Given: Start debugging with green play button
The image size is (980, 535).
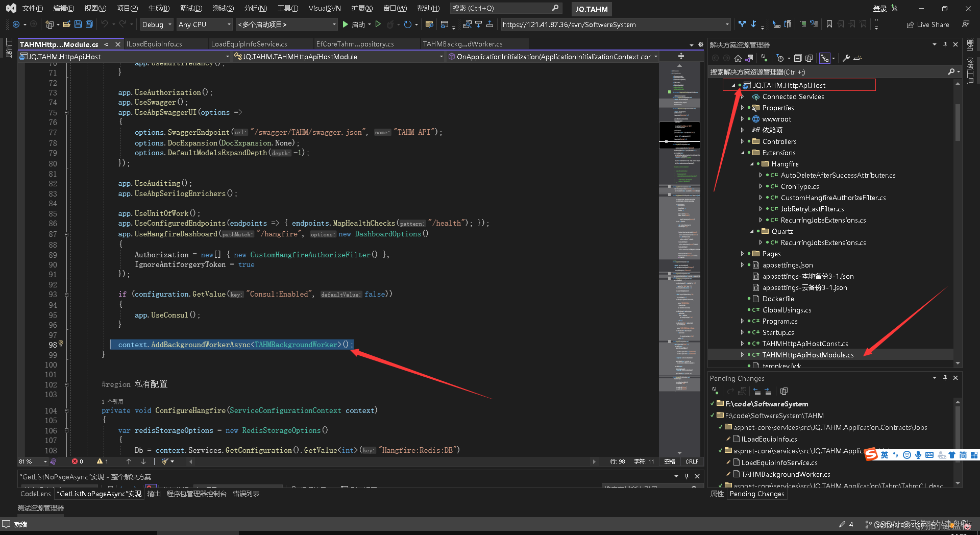Looking at the screenshot, I should point(346,24).
